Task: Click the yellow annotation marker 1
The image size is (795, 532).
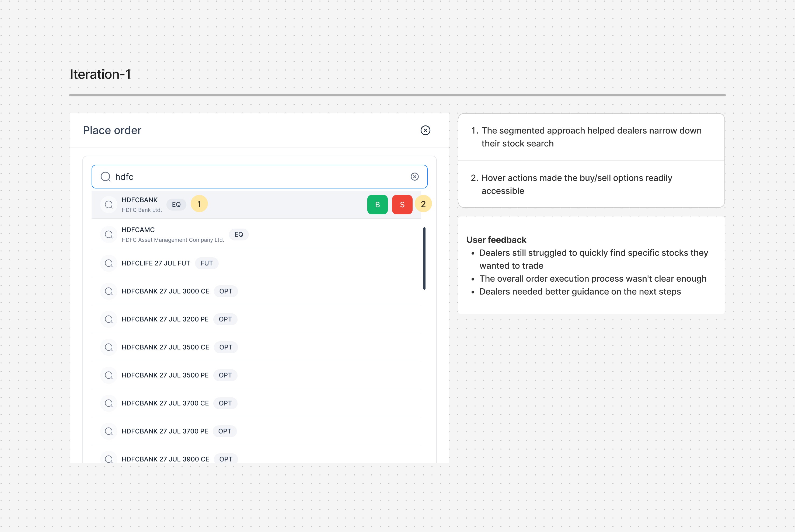Action: tap(199, 204)
